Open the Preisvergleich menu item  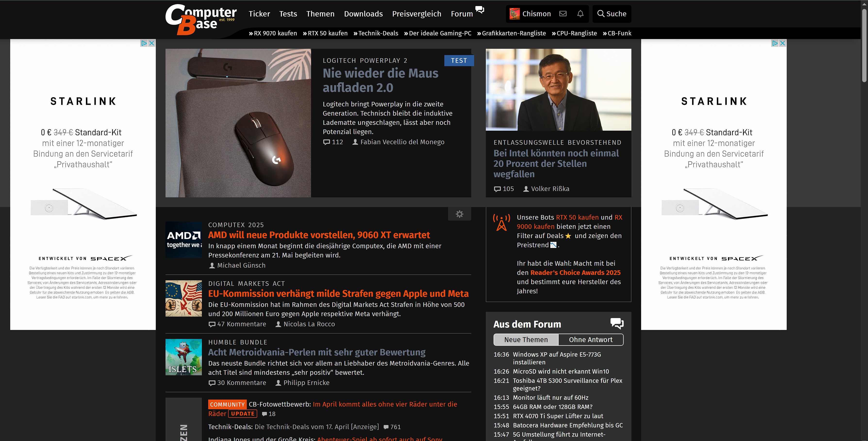point(416,14)
